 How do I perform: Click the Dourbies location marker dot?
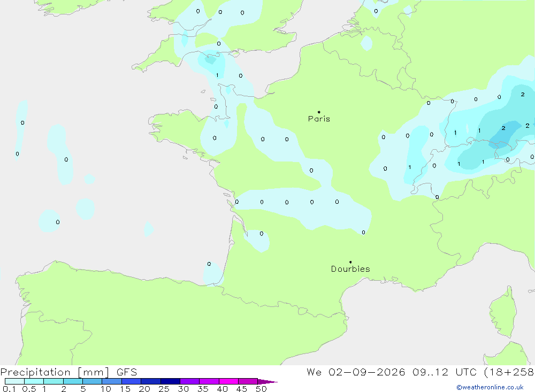pyautogui.click(x=350, y=262)
